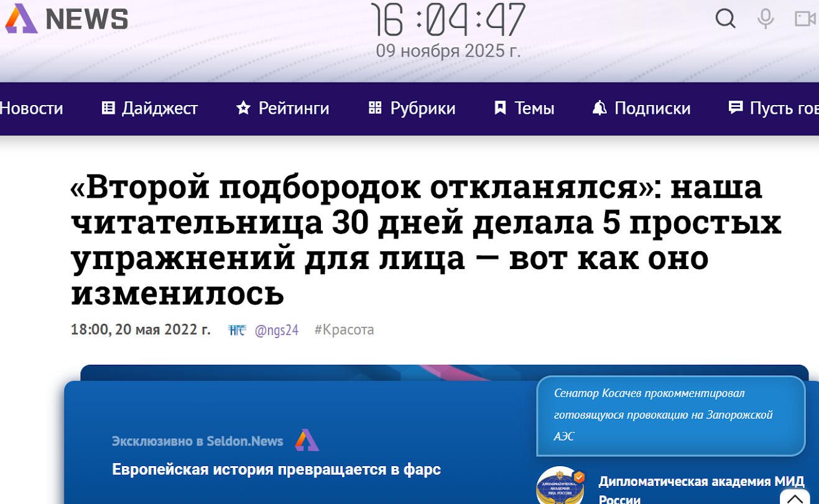
Task: Select the #Красота hashtag
Action: coord(344,330)
